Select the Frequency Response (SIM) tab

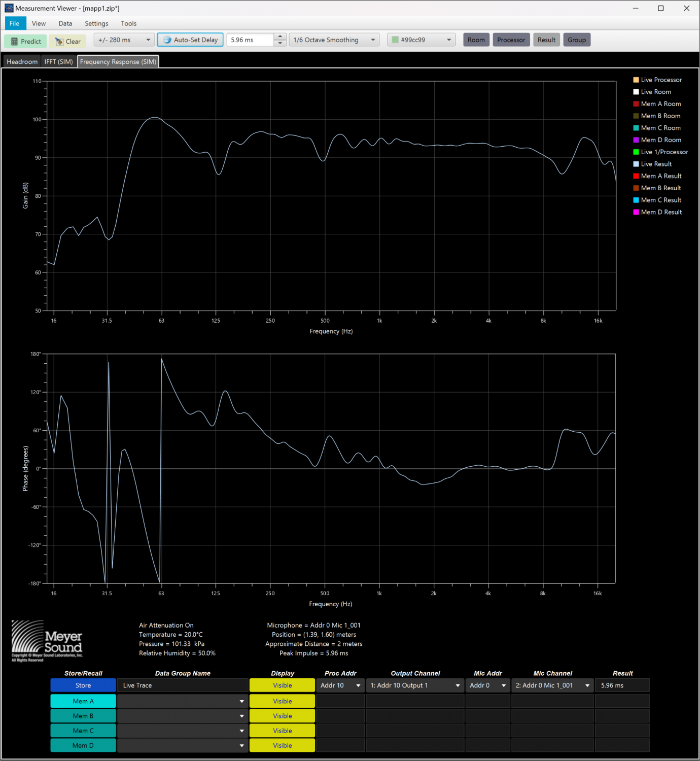tap(118, 61)
